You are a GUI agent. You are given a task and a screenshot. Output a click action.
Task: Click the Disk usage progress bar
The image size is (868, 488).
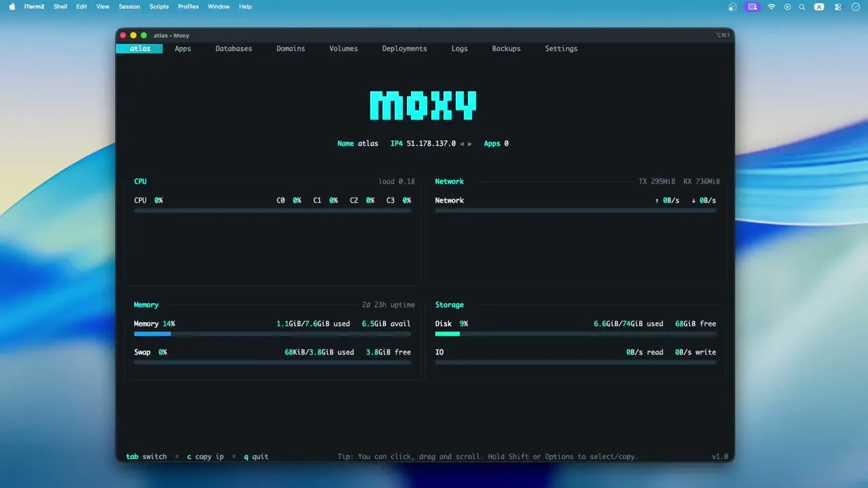(x=576, y=334)
